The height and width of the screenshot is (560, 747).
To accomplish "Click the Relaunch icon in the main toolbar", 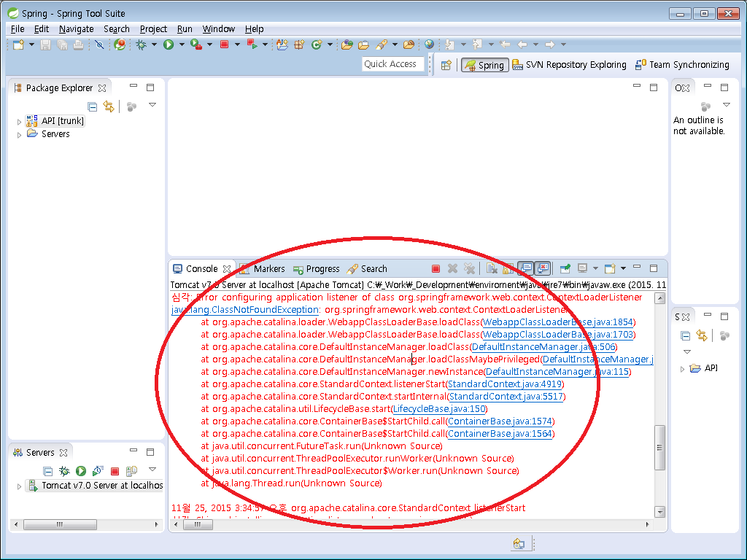I will (x=252, y=44).
